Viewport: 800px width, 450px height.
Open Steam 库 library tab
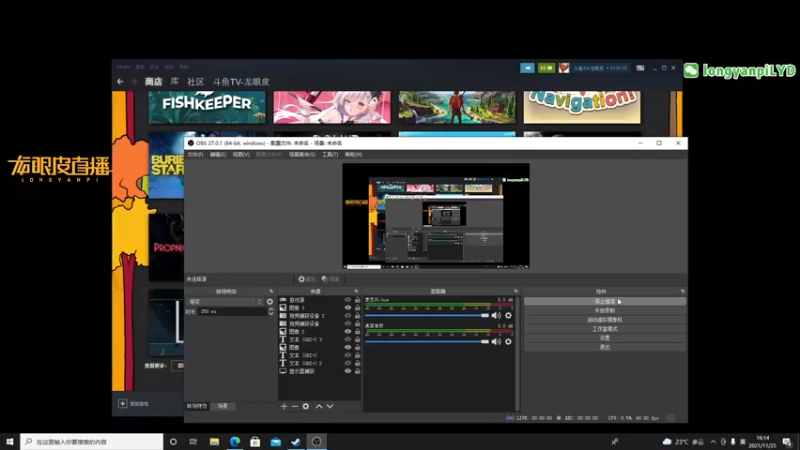coord(174,82)
